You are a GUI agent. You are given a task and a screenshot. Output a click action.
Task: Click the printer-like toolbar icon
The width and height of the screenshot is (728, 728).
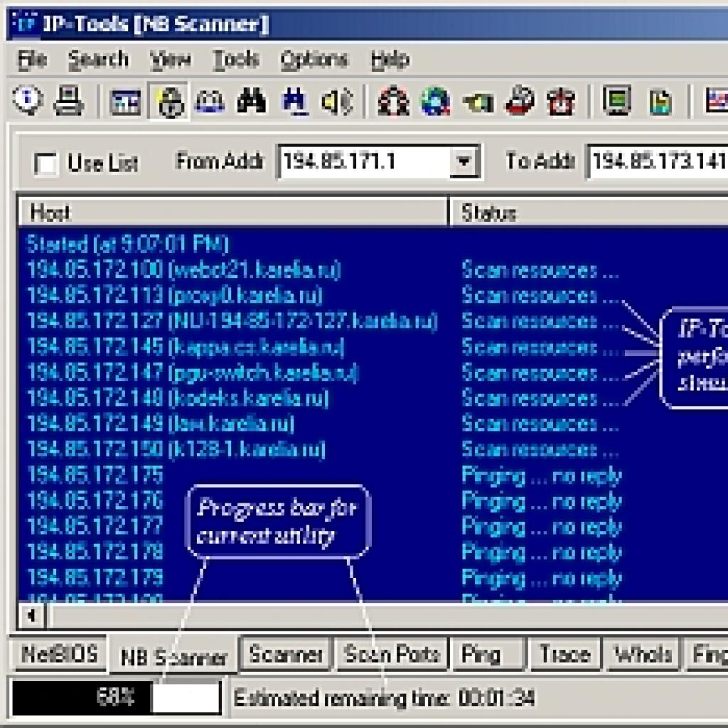click(69, 100)
